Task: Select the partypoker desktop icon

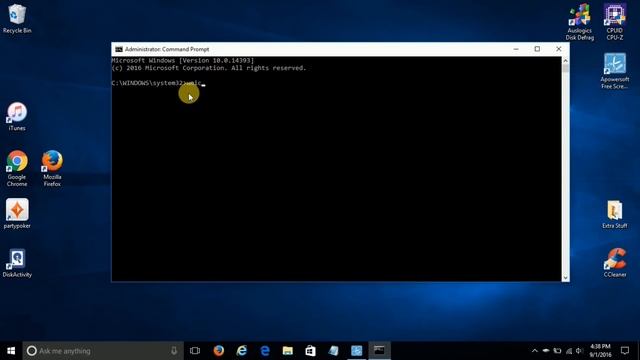Action: click(x=17, y=213)
